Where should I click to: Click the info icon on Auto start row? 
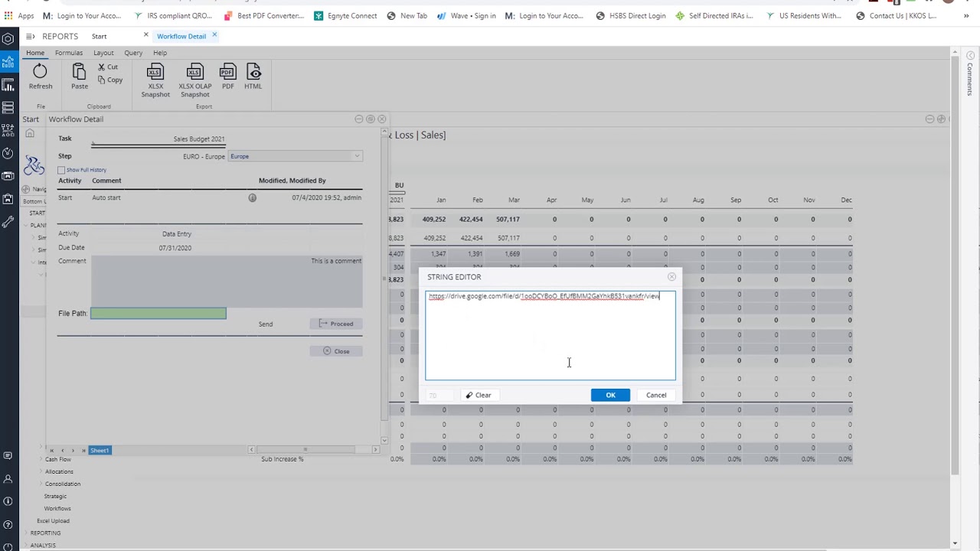coord(252,197)
